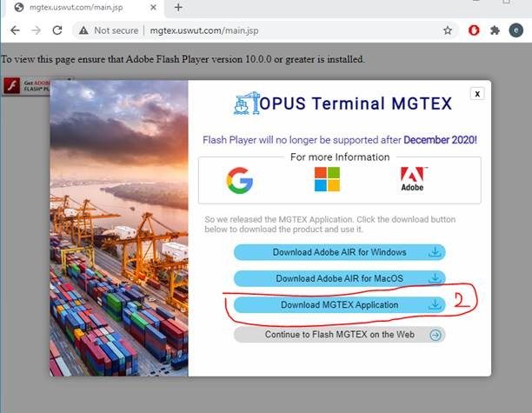Open the red Opera extension icon
The width and height of the screenshot is (532, 413).
(474, 30)
